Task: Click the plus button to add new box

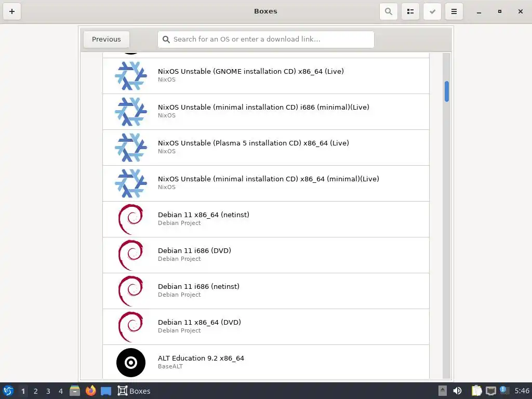Action: [12, 11]
